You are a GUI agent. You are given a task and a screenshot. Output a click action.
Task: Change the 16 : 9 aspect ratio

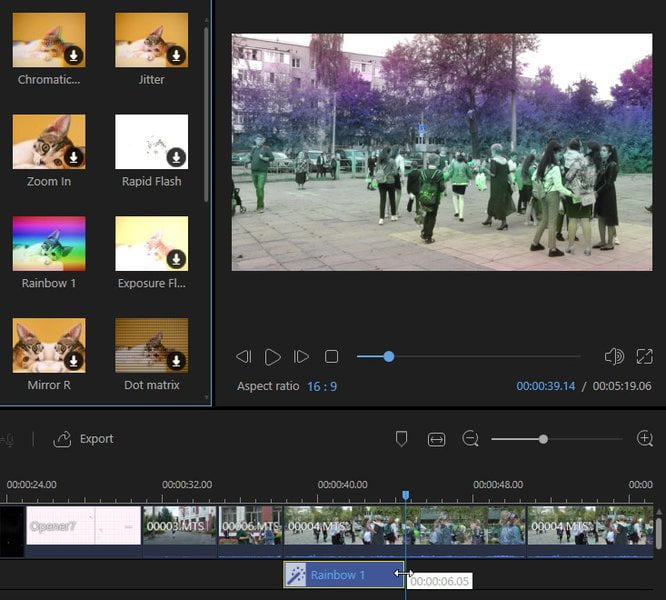tap(322, 386)
